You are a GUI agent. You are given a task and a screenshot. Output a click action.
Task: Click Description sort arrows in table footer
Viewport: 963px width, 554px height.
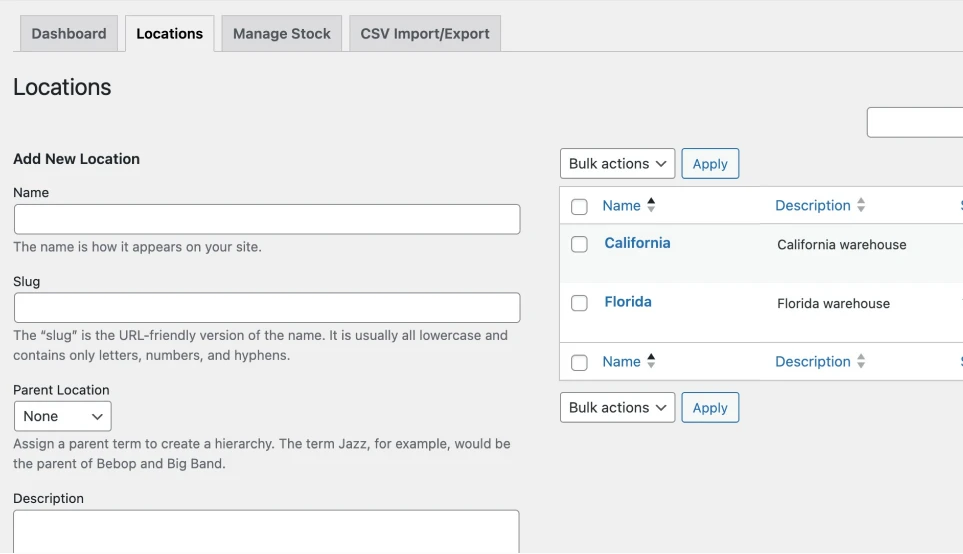click(861, 361)
